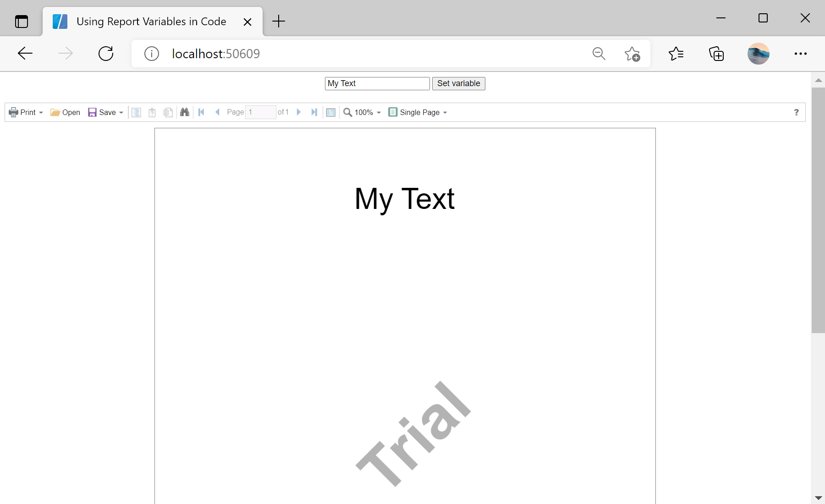The height and width of the screenshot is (504, 825).
Task: Click the page number field
Action: click(x=260, y=112)
